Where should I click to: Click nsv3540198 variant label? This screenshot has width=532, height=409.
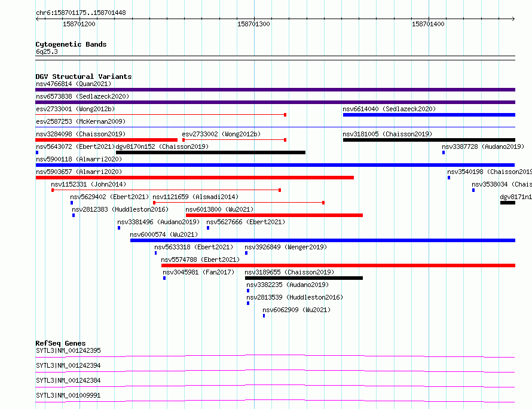point(489,172)
